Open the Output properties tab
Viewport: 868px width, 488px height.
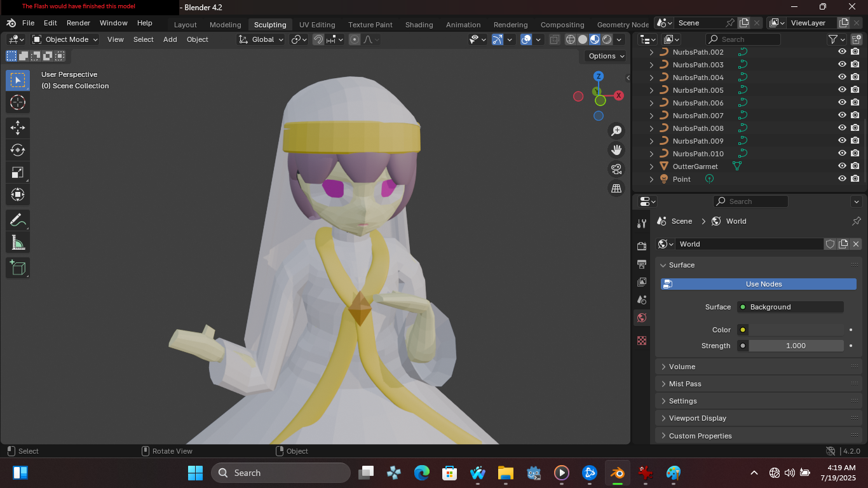642,264
